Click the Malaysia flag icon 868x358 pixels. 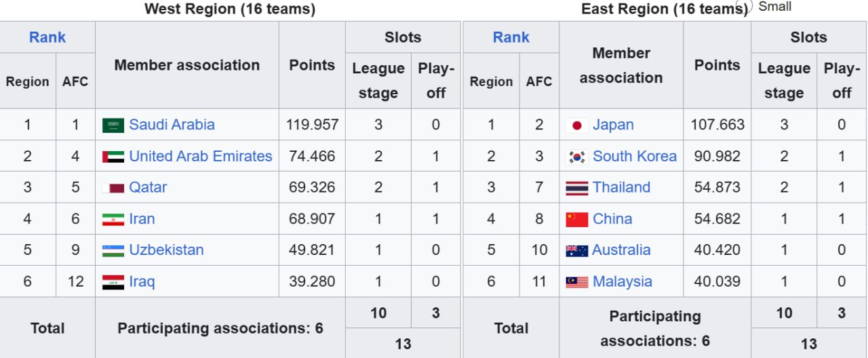[576, 282]
